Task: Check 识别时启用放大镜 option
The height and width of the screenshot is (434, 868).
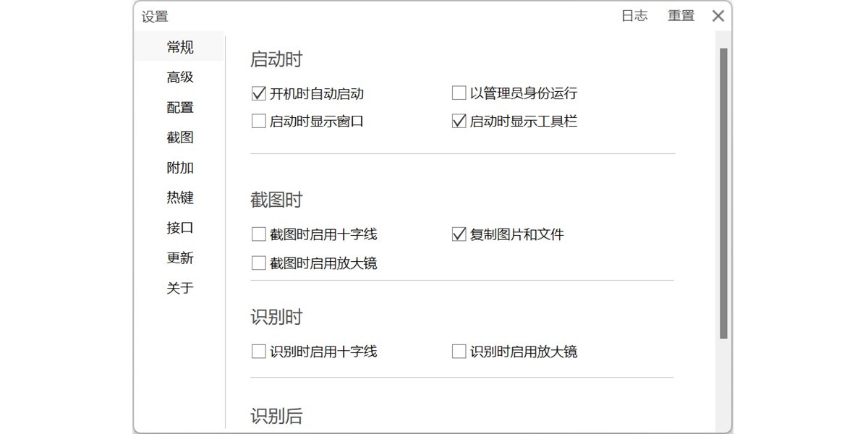Action: coord(459,352)
